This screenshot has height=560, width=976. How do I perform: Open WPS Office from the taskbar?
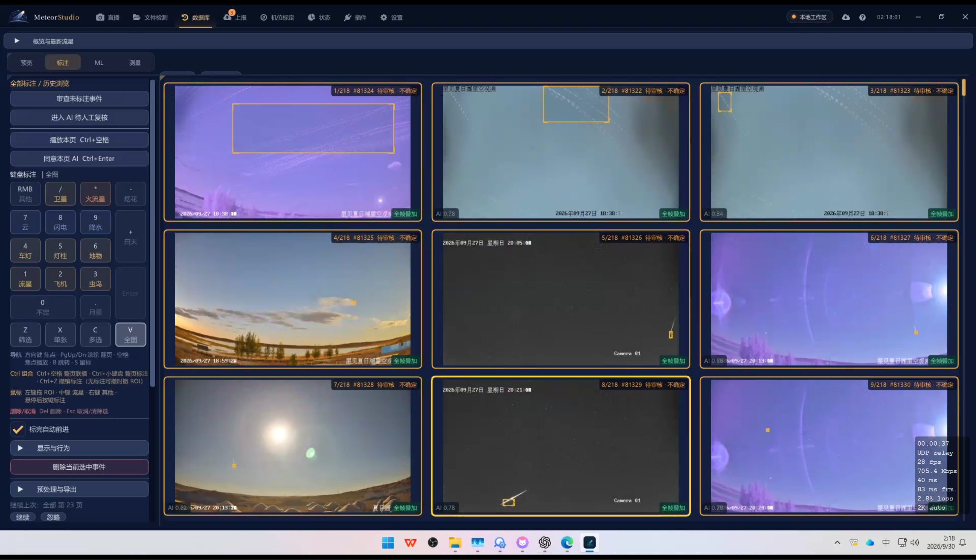(410, 542)
